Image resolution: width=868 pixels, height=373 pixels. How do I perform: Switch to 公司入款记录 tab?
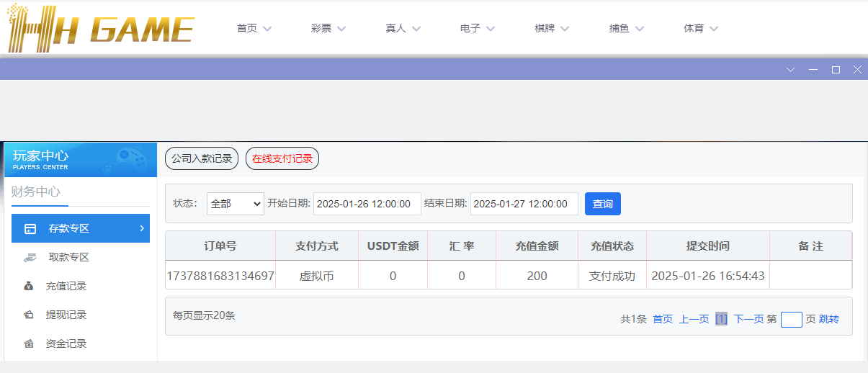pos(202,158)
